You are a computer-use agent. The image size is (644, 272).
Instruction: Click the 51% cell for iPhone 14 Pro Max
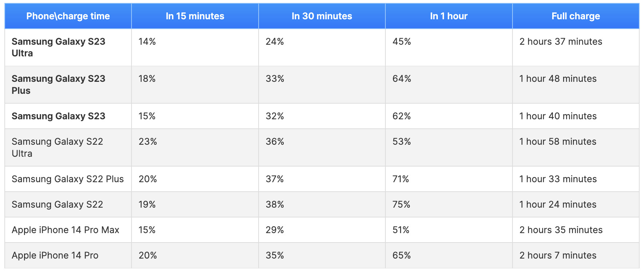click(x=401, y=230)
